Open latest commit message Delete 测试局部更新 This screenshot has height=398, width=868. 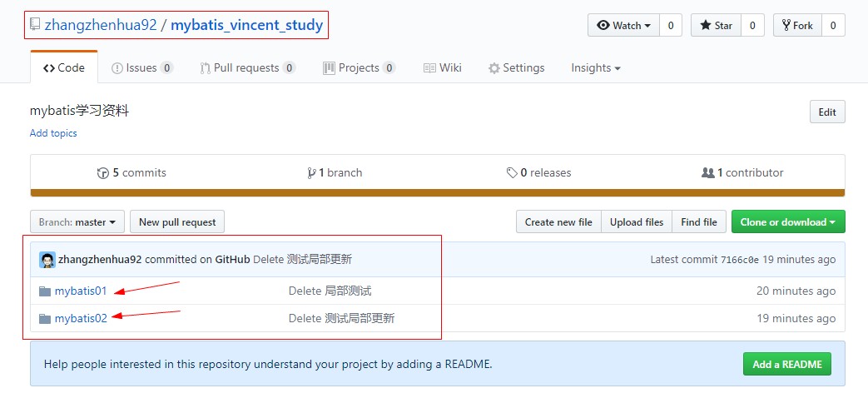302,259
